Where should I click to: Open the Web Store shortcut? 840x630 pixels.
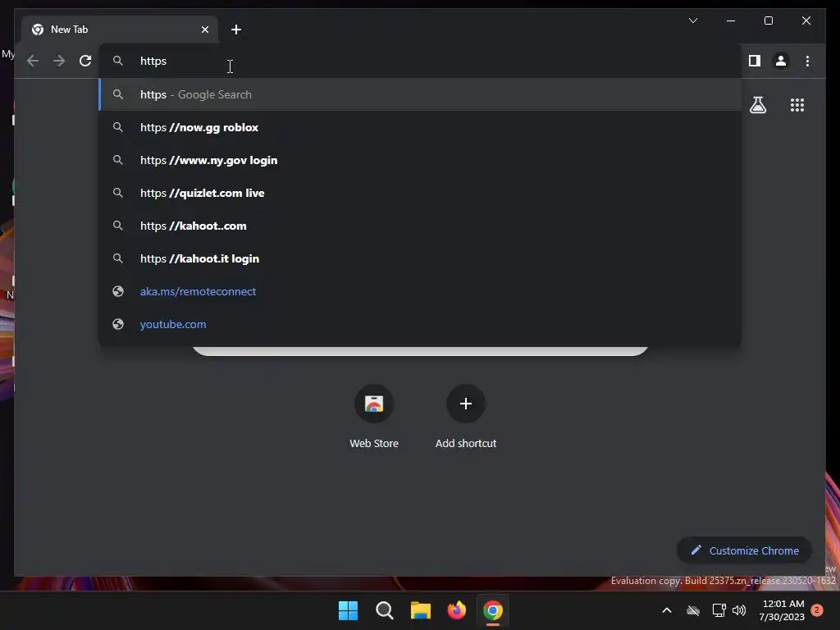[374, 417]
